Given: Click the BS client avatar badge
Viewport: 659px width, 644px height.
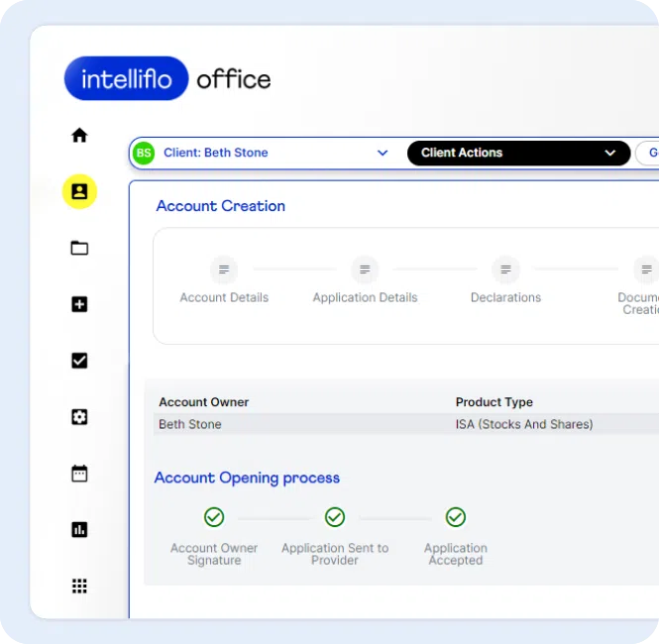Looking at the screenshot, I should pos(144,153).
